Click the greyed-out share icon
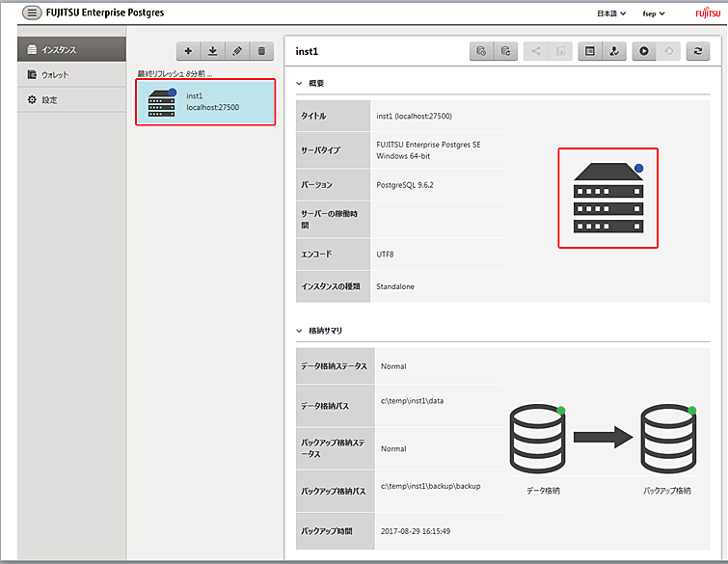This screenshot has width=728, height=564. (536, 51)
